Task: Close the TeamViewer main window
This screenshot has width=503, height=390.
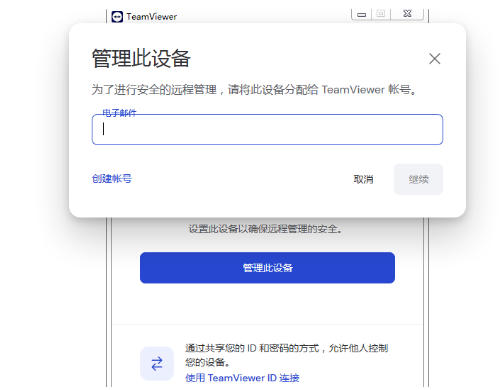Action: (407, 14)
